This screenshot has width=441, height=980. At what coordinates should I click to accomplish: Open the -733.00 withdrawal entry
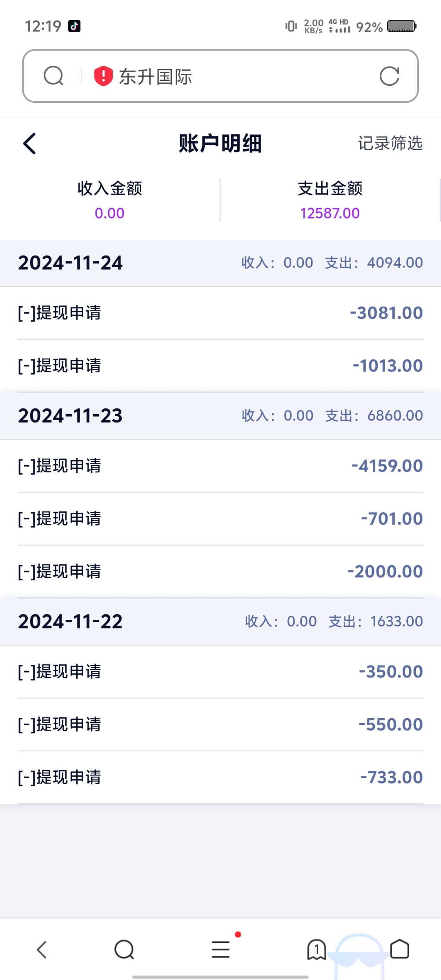coord(220,777)
